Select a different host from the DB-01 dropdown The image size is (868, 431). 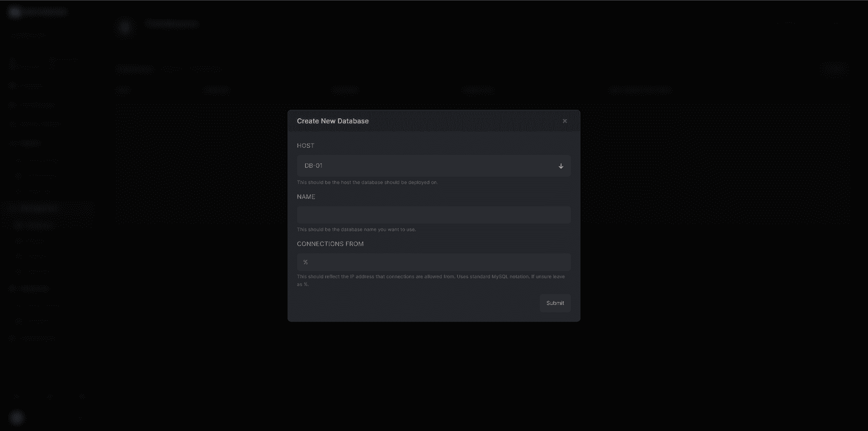tap(433, 166)
